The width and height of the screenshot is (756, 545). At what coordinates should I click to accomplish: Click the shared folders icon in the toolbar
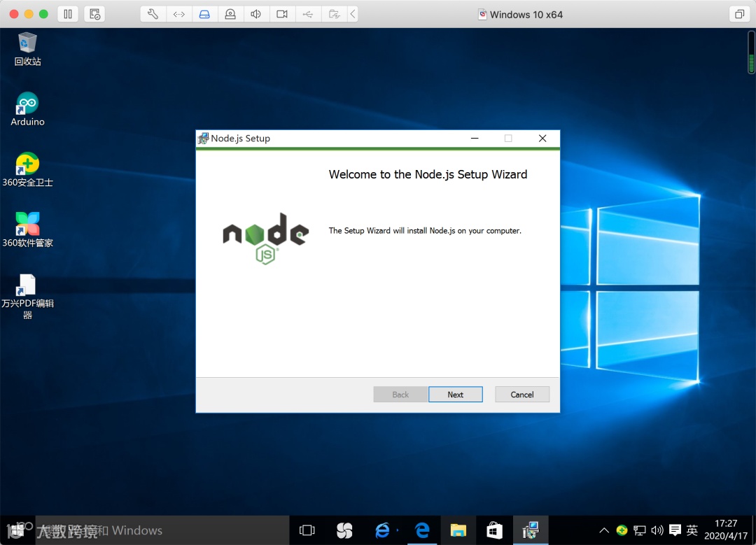(334, 14)
